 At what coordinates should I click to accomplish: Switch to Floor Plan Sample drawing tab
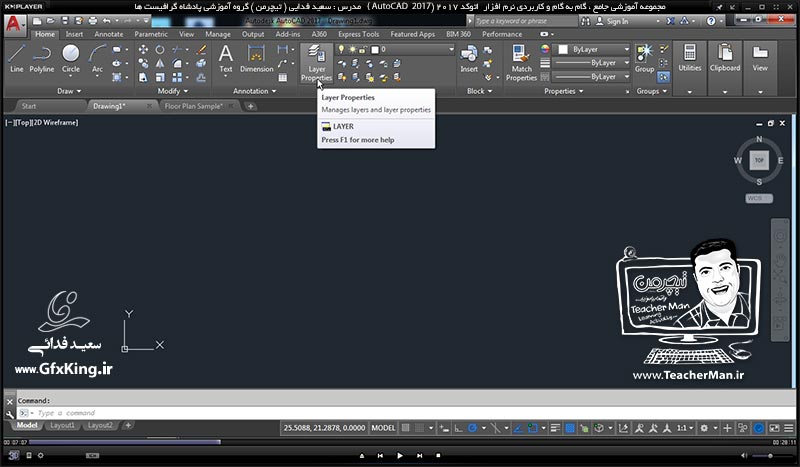pyautogui.click(x=194, y=106)
